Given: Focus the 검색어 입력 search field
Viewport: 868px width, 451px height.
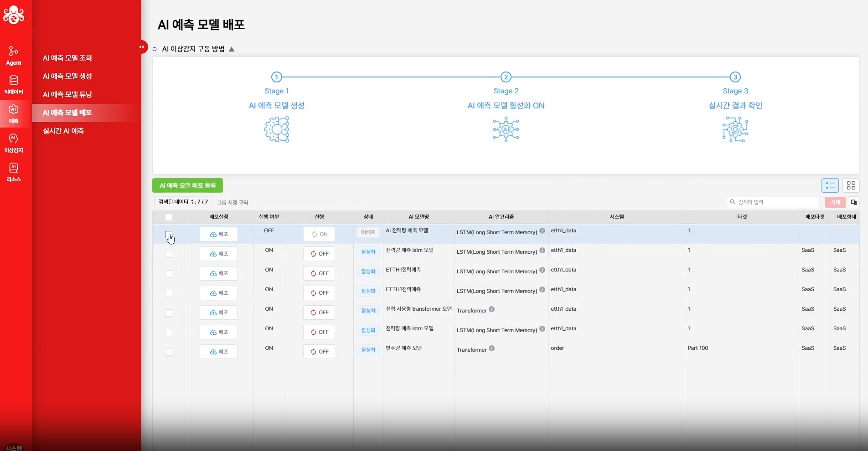Looking at the screenshot, I should (x=773, y=202).
